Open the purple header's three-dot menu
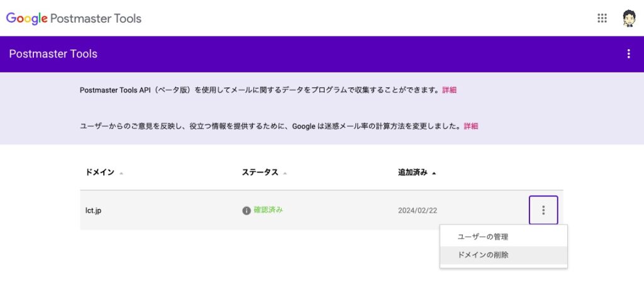644x287 pixels. [628, 54]
